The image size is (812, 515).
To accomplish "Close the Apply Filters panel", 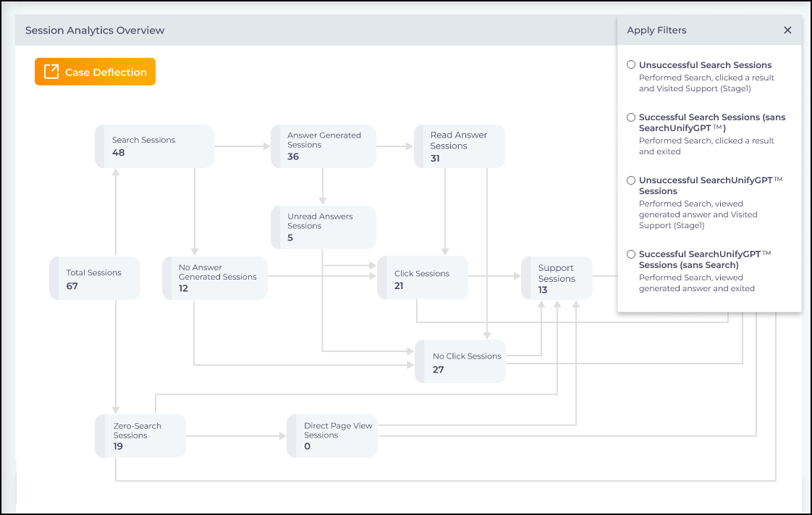I will 787,30.
